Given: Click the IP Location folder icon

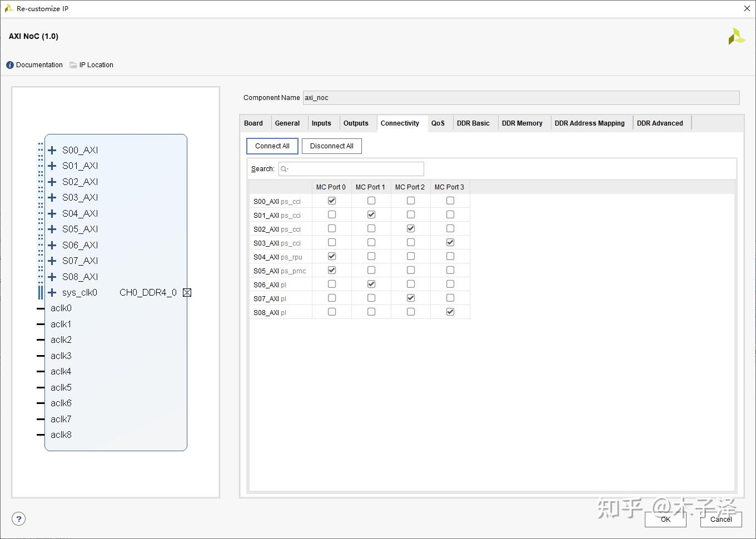Looking at the screenshot, I should (x=73, y=65).
